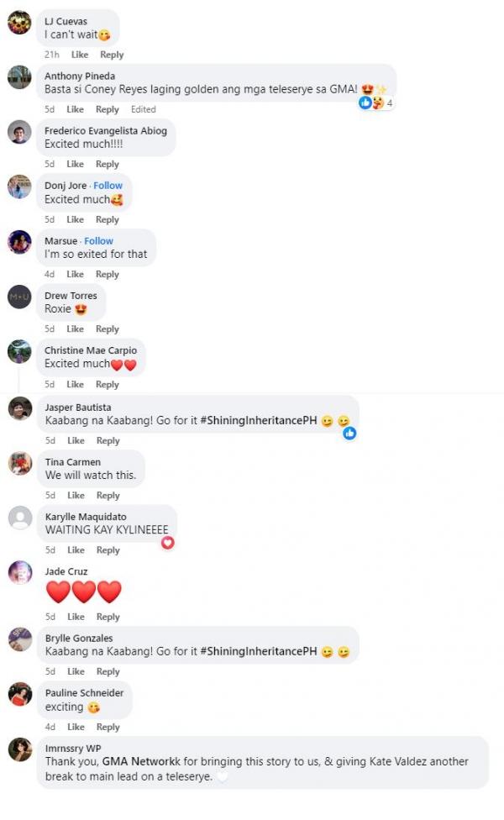Open the #ShiningInheritancePH hashtag in Jasper Bautista's comment
This screenshot has width=504, height=820.
point(259,420)
